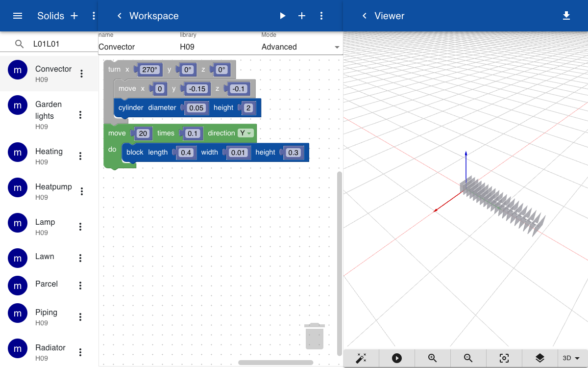Open Solids panel more options menu
The width and height of the screenshot is (588, 368).
point(94,16)
